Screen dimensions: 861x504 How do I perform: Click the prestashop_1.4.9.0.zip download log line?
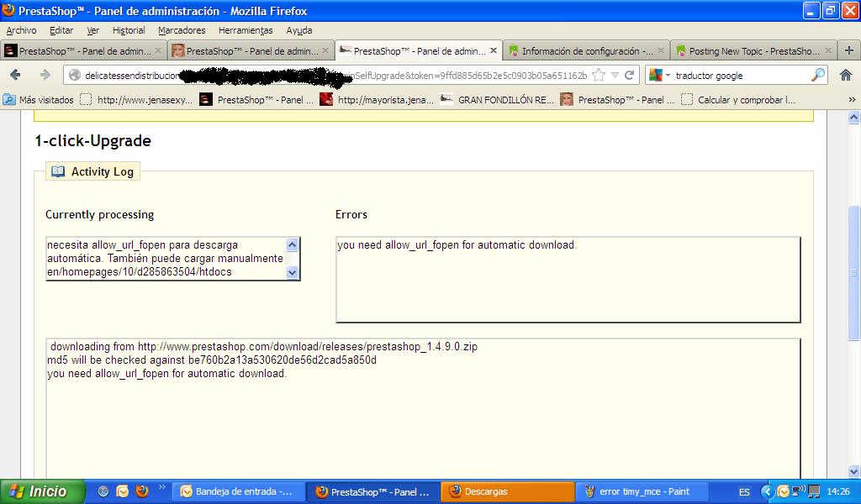tap(263, 347)
